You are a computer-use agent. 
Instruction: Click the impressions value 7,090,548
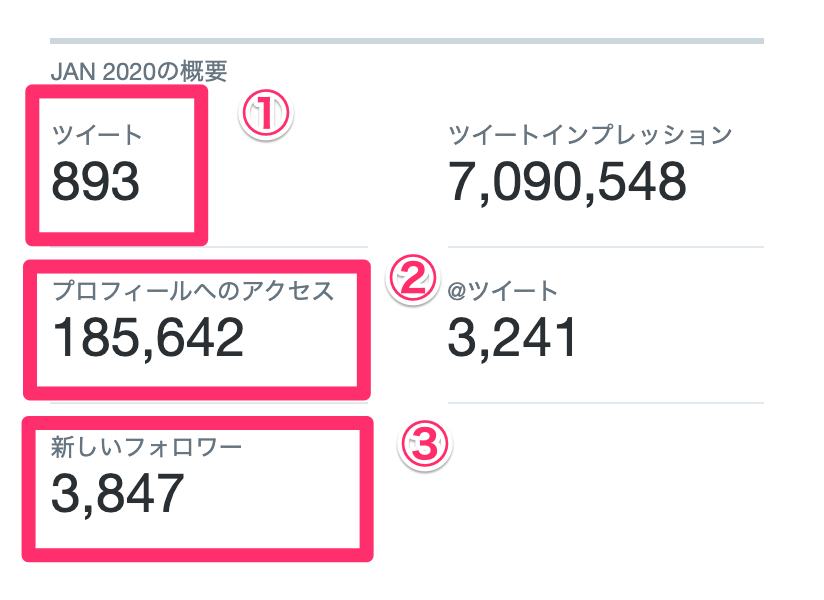coord(567,182)
